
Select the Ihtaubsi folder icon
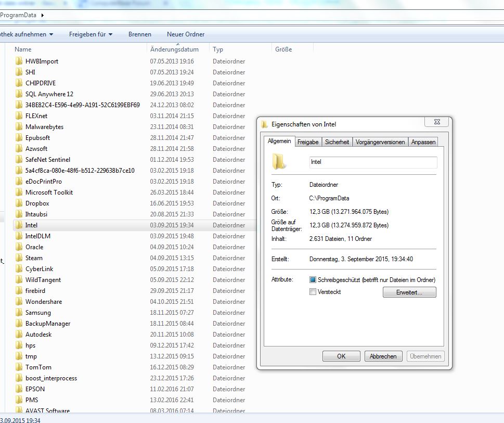(x=19, y=214)
